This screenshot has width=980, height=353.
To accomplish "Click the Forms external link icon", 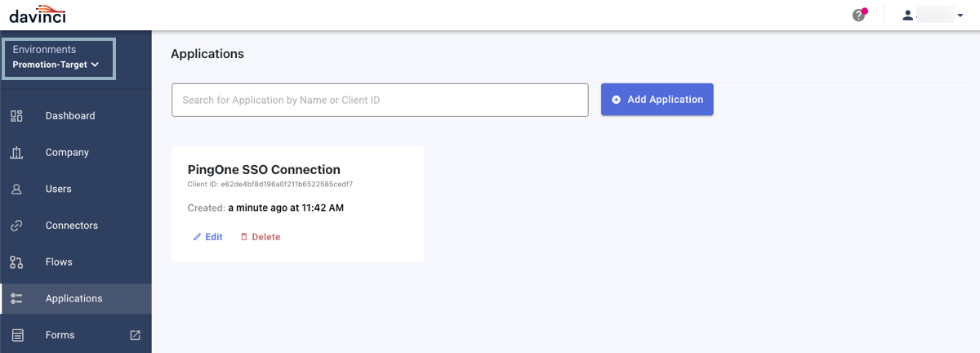I will pos(136,335).
